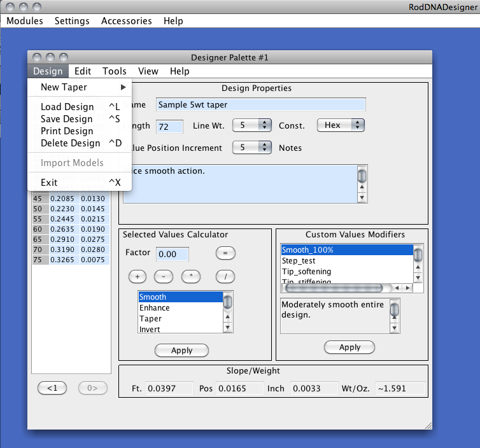Click Apply in Selected Values Calculator
Image resolution: width=480 pixels, height=448 pixels.
point(182,351)
